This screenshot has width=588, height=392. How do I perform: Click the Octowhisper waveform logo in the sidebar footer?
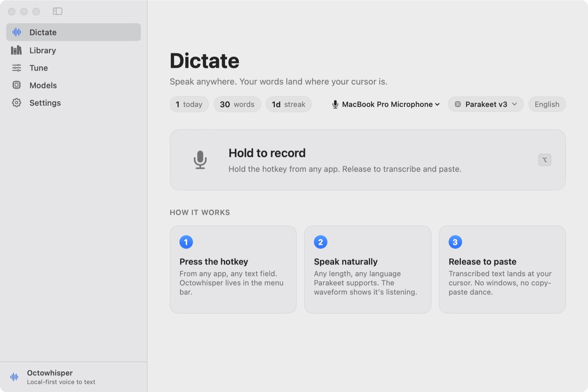click(14, 377)
